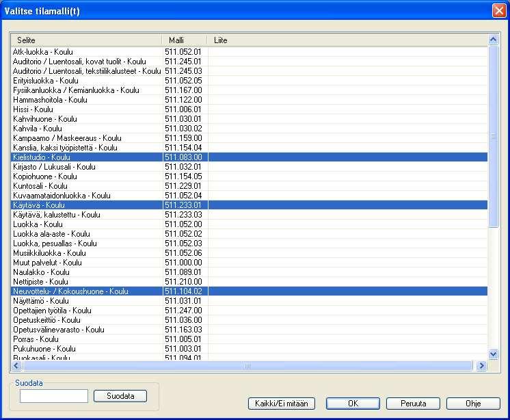Select the Atk-luokka - Koulu row
Viewport: 510px width, 420px height.
[x=249, y=52]
